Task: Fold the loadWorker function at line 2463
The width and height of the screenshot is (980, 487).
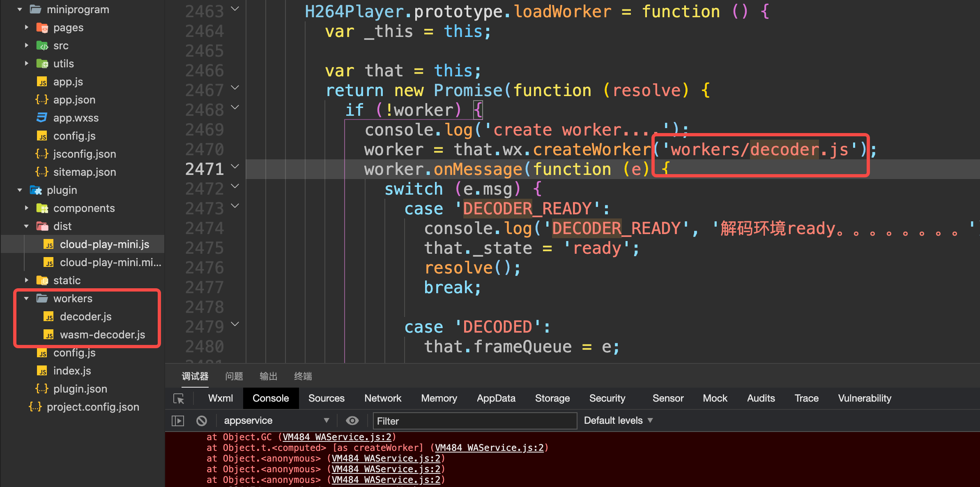Action: [x=235, y=9]
